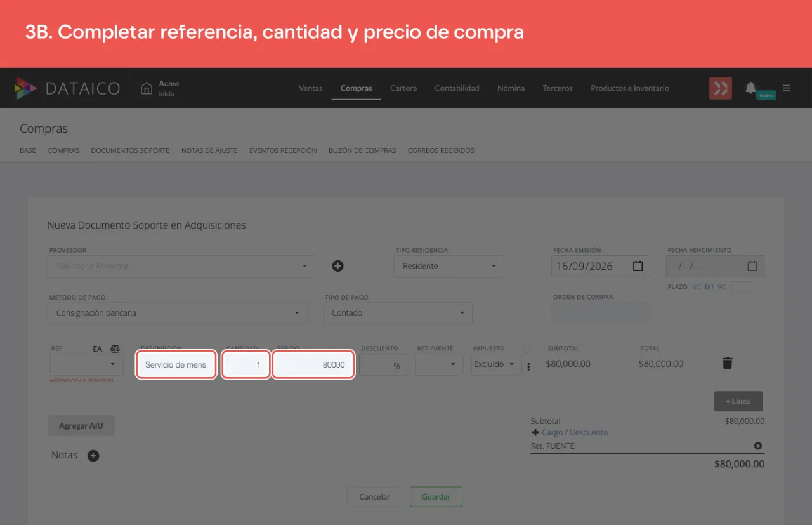The image size is (812, 525).
Task: Click the Orden de Compra field
Action: (601, 313)
